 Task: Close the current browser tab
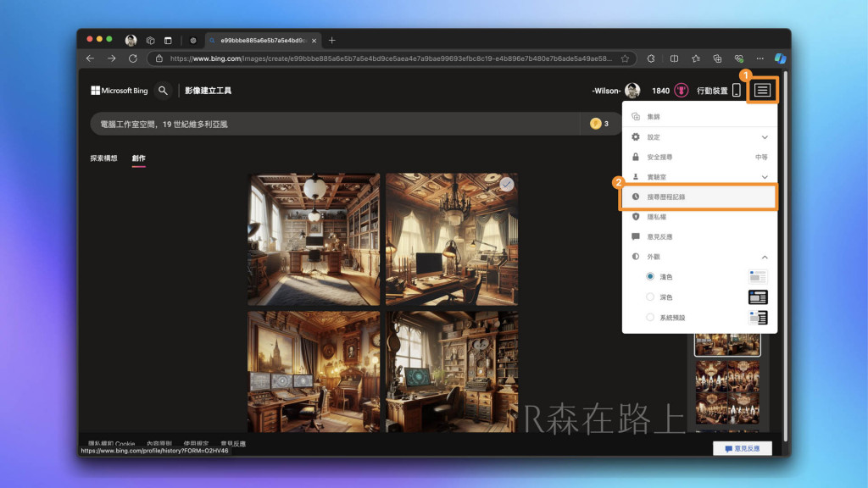pos(314,41)
